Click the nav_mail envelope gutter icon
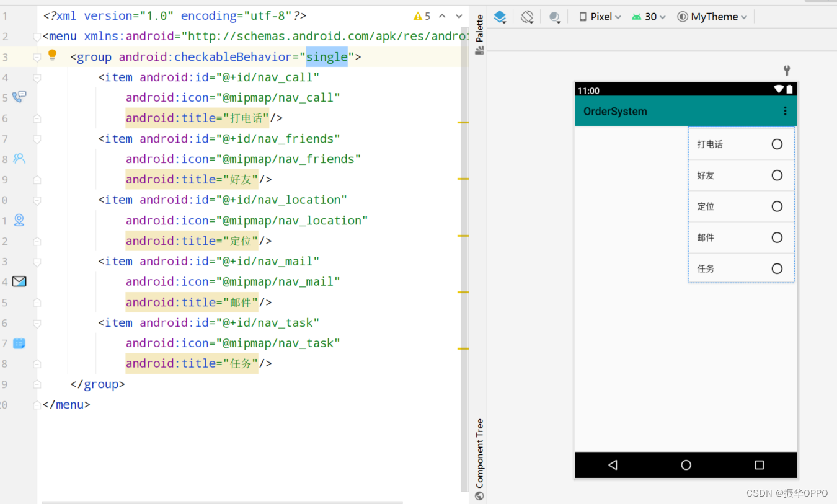Screen dimensions: 837x504 [x=19, y=281]
